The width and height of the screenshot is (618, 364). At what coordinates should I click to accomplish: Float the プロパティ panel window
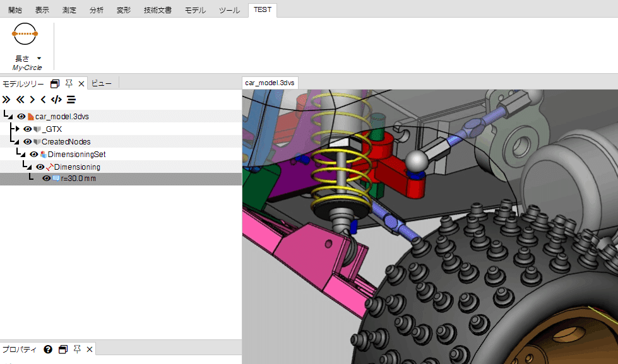(63, 349)
